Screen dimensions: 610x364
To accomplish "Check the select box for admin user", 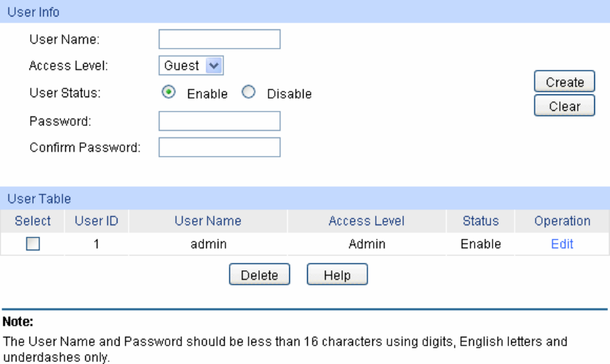I will click(33, 244).
